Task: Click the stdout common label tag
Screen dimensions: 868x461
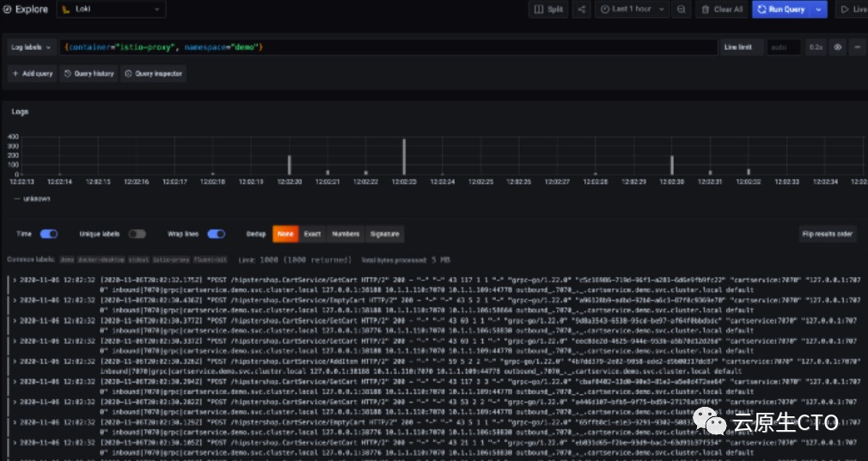Action: [x=138, y=260]
